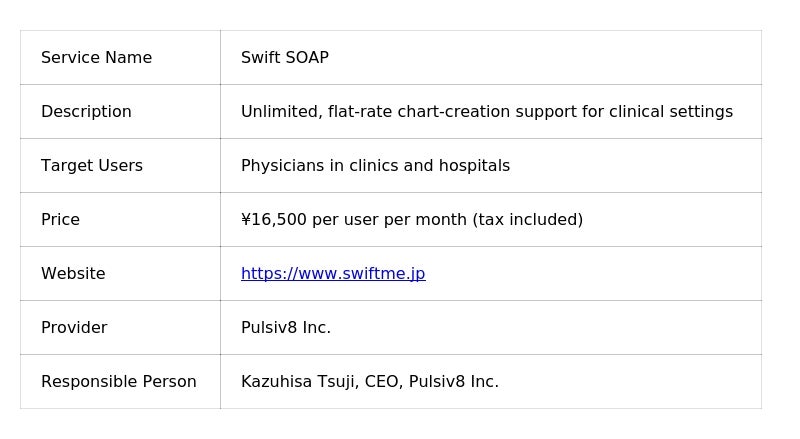Viewport: 800px width, 439px height.
Task: Select Physicians in clinics and hospitals text
Action: pyautogui.click(x=375, y=166)
